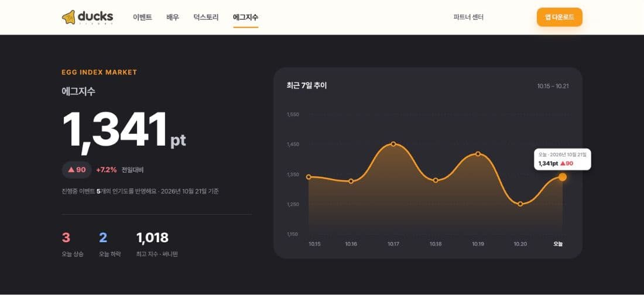
Task: Click the 앱 다운로드 button
Action: pos(559,17)
